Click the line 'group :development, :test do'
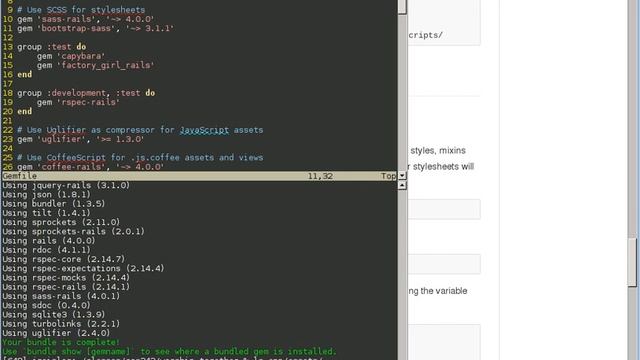The width and height of the screenshot is (640, 360). click(86, 93)
